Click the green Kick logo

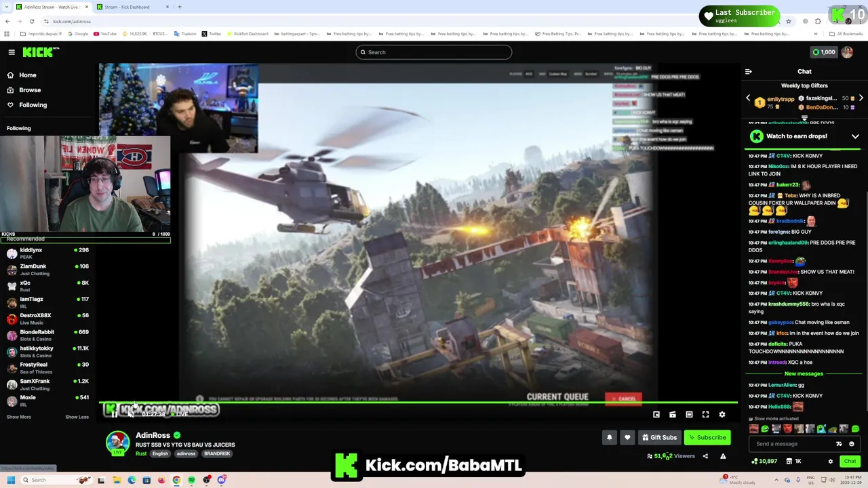tap(40, 52)
